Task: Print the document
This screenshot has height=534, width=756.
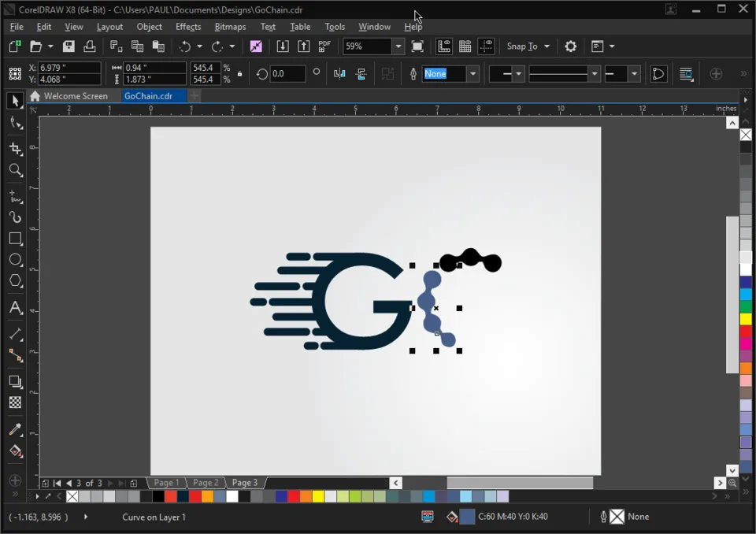Action: point(90,46)
